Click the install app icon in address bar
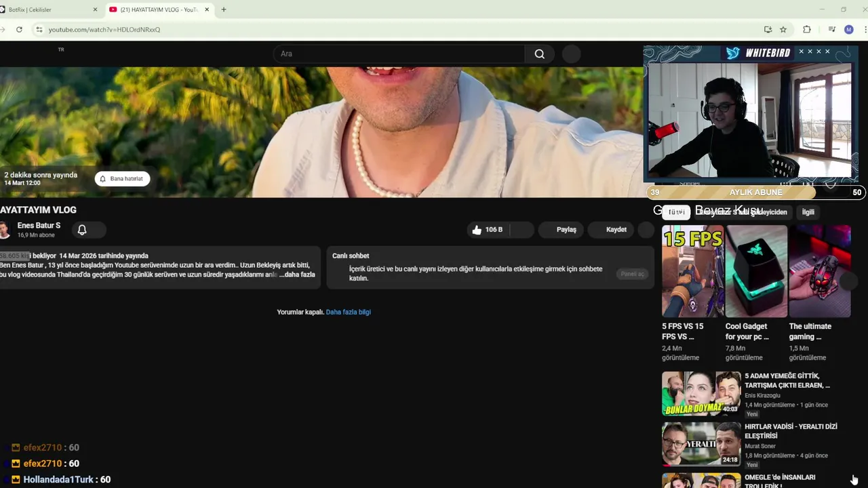Screen dimensions: 868x488 (x=768, y=30)
